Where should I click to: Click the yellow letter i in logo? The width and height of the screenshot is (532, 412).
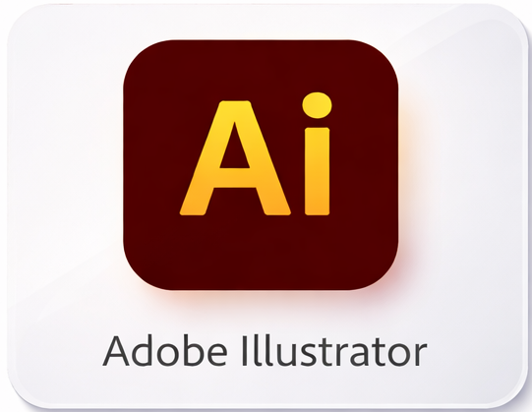pos(317,153)
